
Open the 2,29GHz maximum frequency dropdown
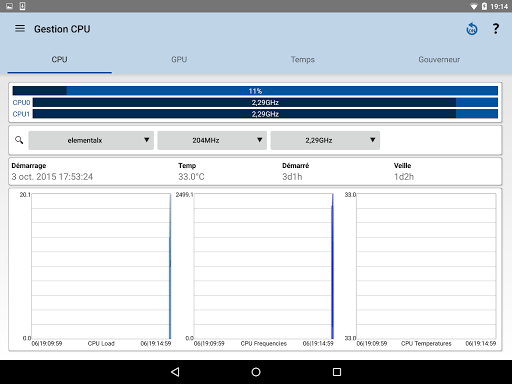(x=325, y=140)
